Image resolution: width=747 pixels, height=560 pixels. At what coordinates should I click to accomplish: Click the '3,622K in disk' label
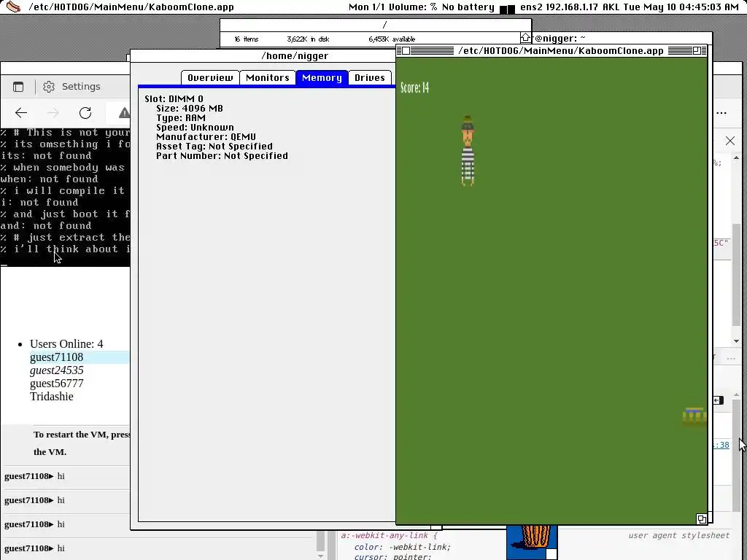point(309,39)
